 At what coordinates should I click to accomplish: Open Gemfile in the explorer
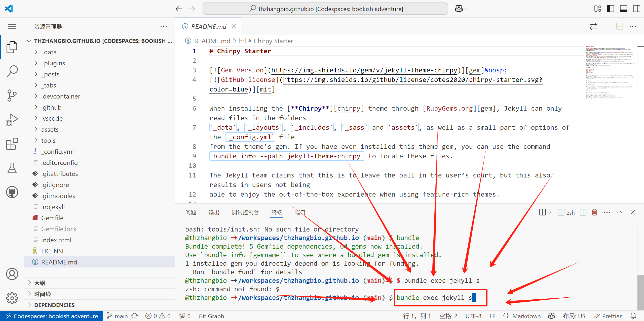[52, 218]
